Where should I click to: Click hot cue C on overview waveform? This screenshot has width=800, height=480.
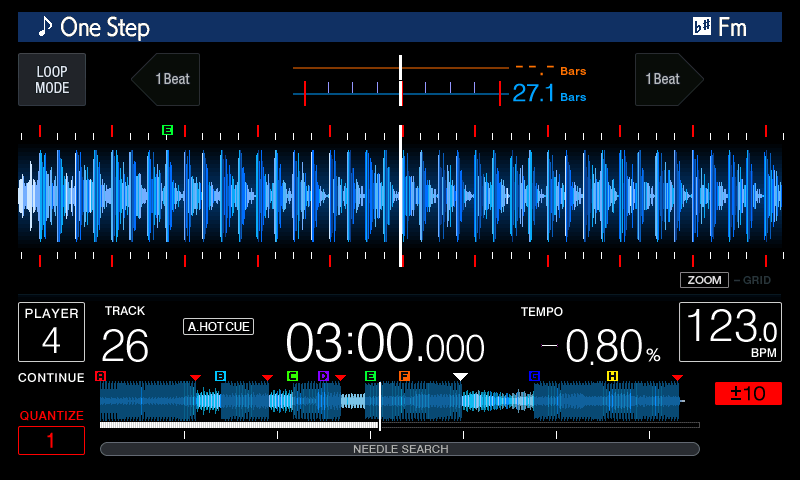tap(292, 376)
